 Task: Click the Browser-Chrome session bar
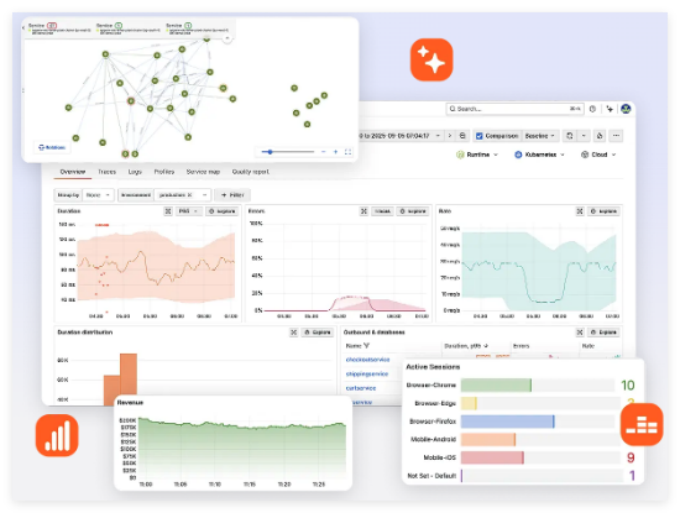(496, 385)
